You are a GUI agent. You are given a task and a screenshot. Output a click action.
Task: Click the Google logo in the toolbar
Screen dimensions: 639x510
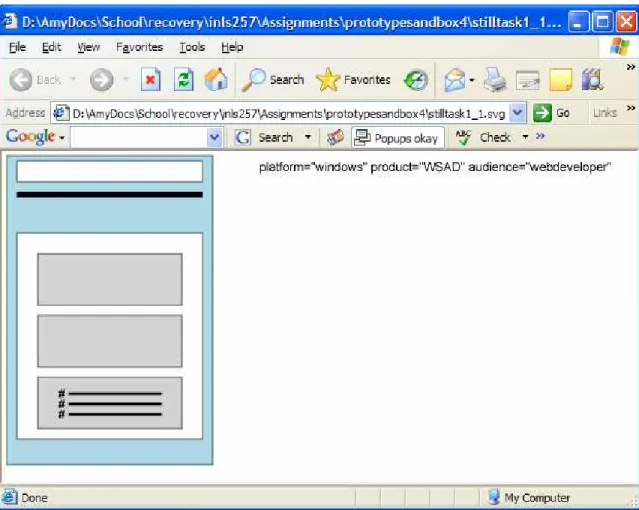(31, 137)
